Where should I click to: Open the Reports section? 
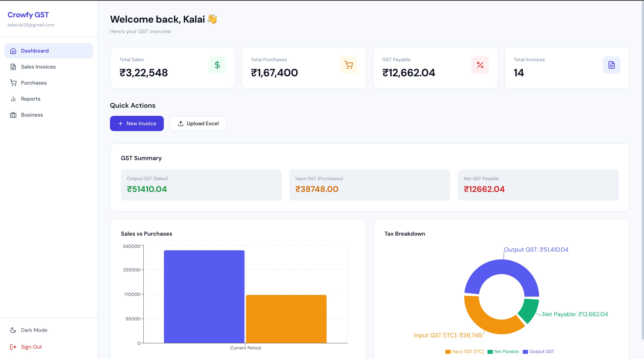49,99
